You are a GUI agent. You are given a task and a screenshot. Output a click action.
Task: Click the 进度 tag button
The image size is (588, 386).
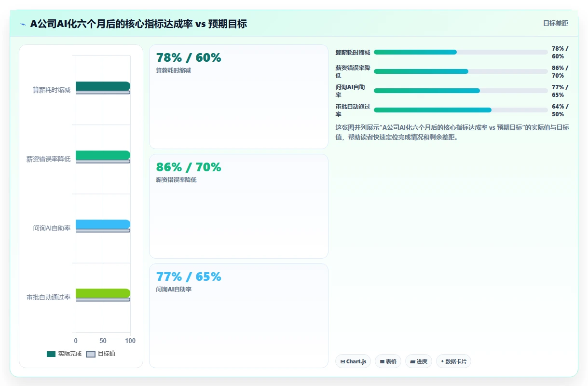(419, 361)
